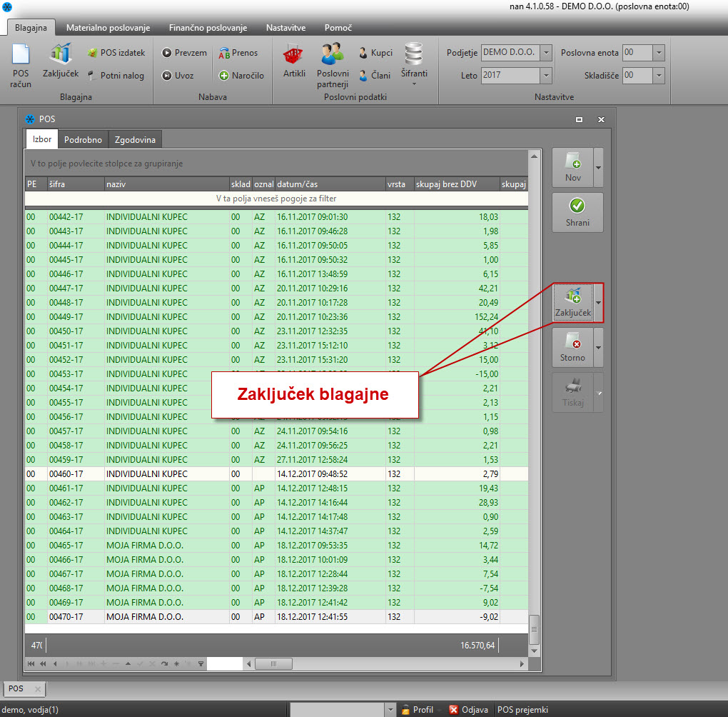The height and width of the screenshot is (717, 728).
Task: Expand Skladišče dropdown
Action: pyautogui.click(x=658, y=75)
